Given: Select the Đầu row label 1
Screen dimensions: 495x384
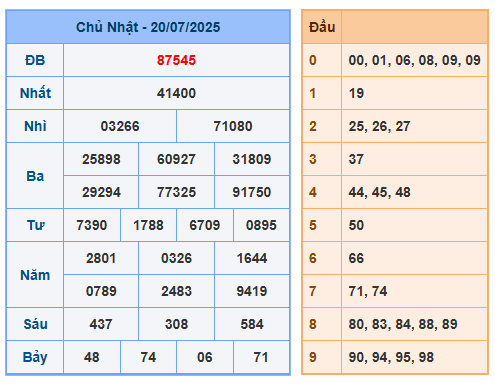Looking at the screenshot, I should pyautogui.click(x=313, y=93).
